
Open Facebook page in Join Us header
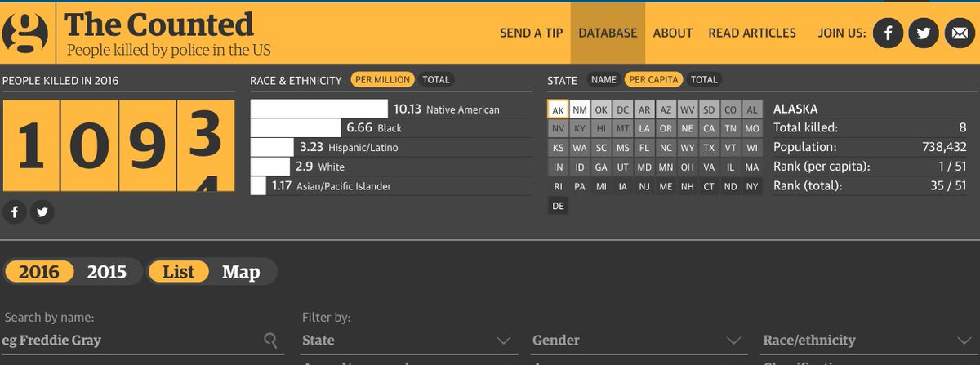pyautogui.click(x=889, y=33)
